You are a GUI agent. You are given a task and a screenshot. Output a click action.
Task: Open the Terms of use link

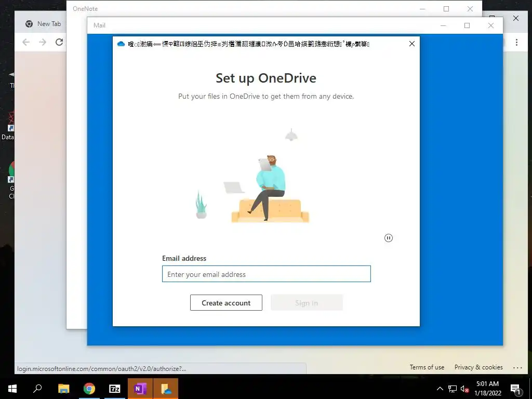click(x=427, y=367)
